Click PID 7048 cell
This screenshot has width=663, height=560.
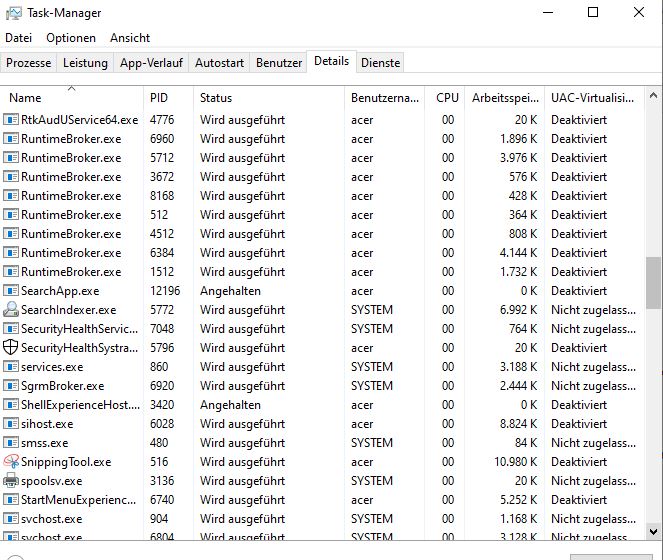162,329
